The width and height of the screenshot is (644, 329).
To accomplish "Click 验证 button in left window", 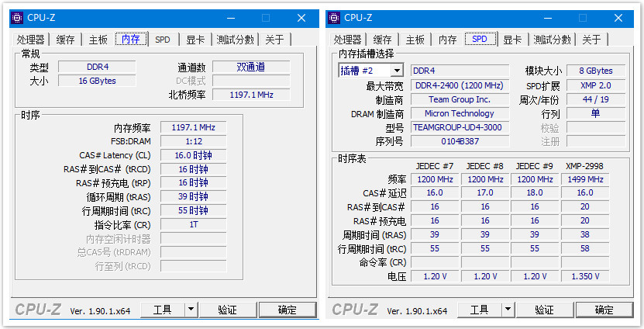I will 228,310.
